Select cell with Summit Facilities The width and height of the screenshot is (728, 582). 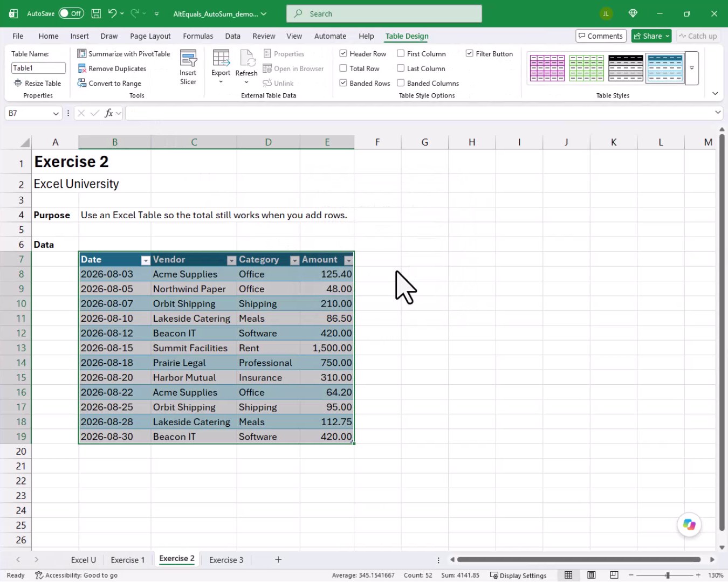pos(194,348)
